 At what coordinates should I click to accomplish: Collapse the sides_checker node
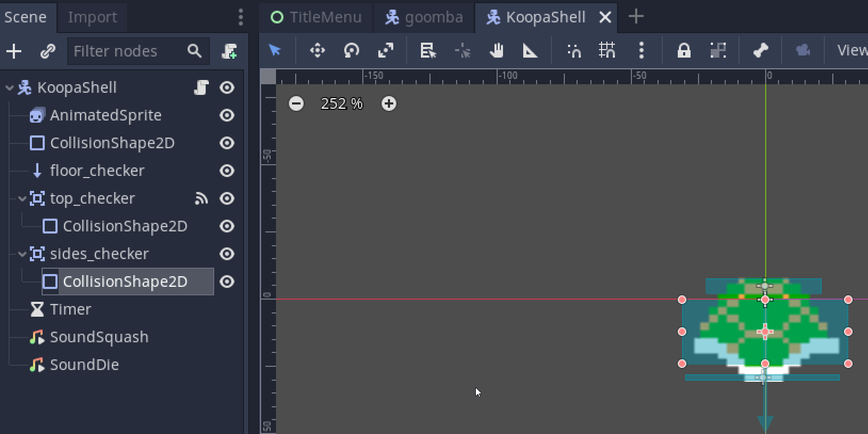[x=22, y=254]
